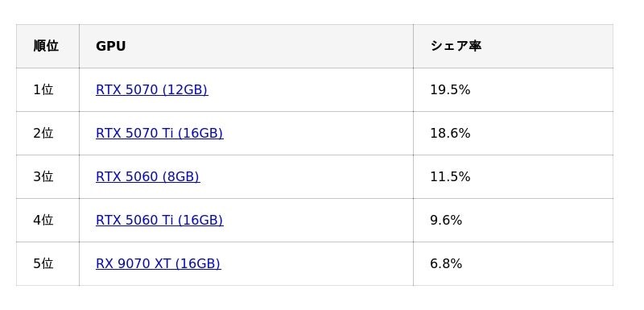Image resolution: width=644 pixels, height=310 pixels.
Task: Select the 9.6% share cell
Action: (513, 220)
